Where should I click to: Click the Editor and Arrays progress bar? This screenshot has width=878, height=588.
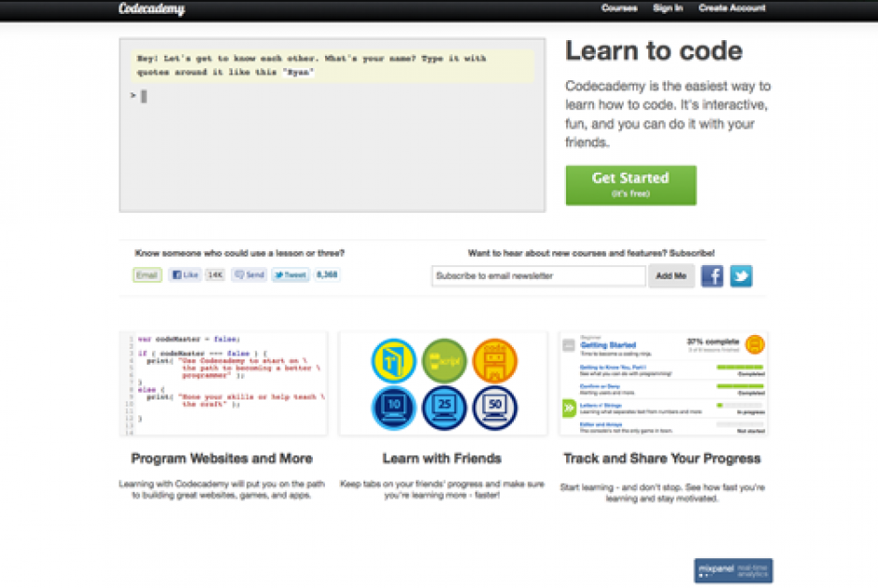(x=741, y=424)
